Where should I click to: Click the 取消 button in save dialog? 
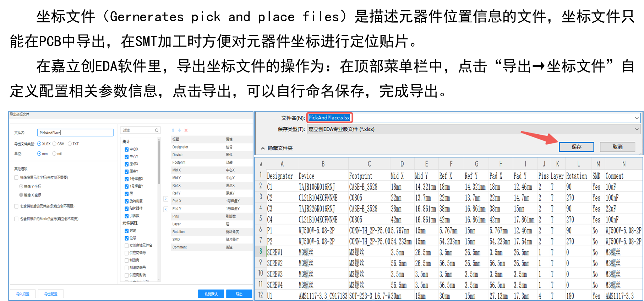(x=617, y=147)
